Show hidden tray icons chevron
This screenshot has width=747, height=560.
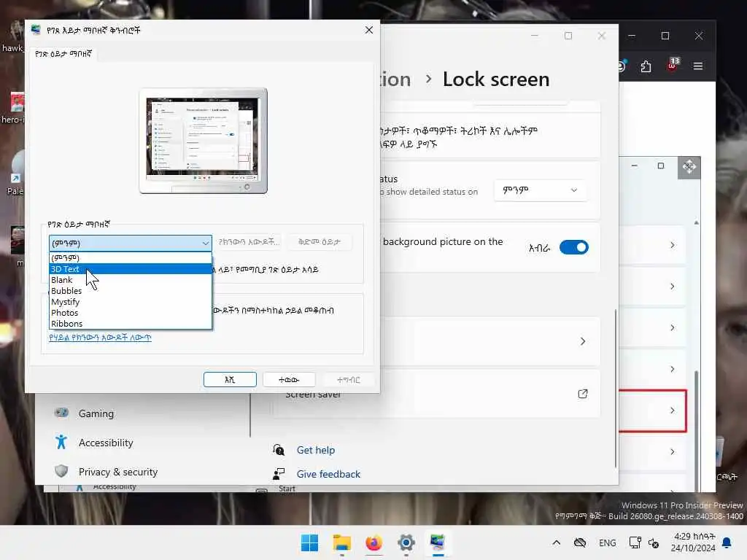(x=556, y=542)
